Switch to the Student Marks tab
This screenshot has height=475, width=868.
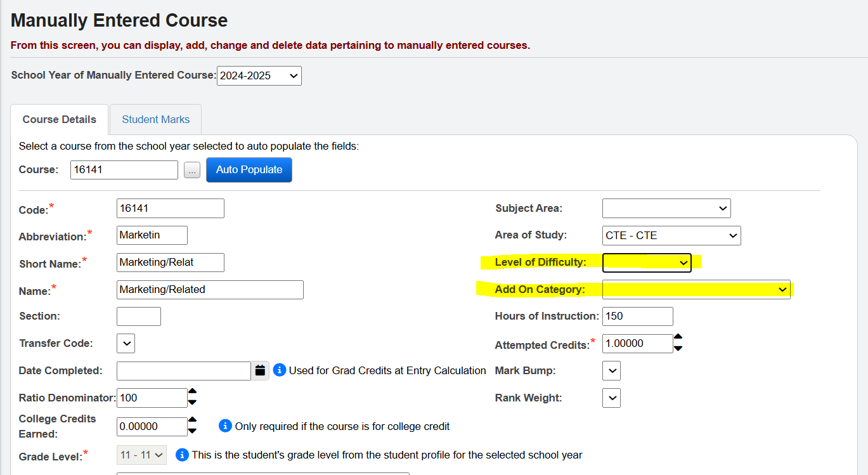155,119
